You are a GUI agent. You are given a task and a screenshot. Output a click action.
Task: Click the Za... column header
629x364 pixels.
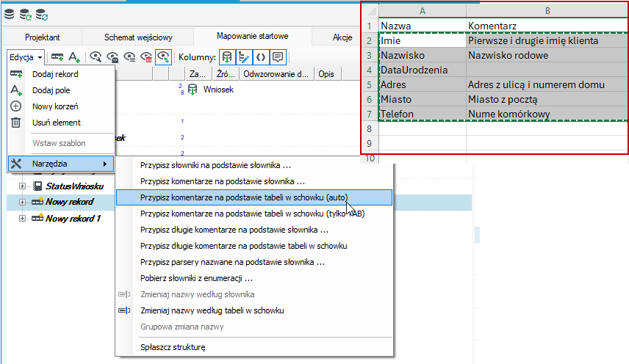tap(198, 74)
